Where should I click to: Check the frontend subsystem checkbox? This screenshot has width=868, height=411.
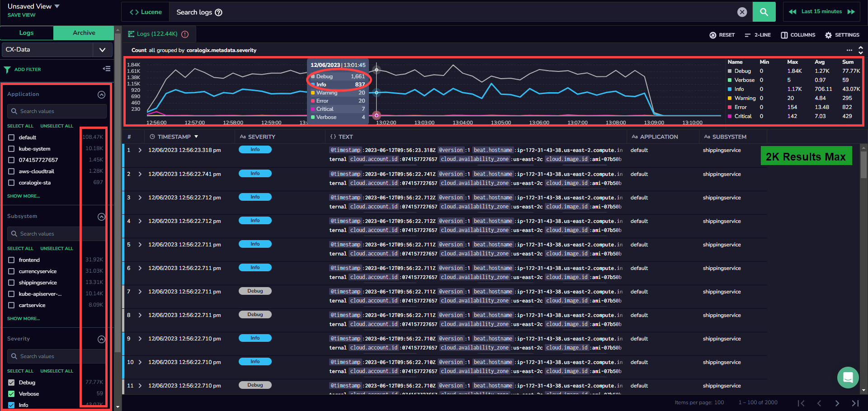[x=11, y=260]
